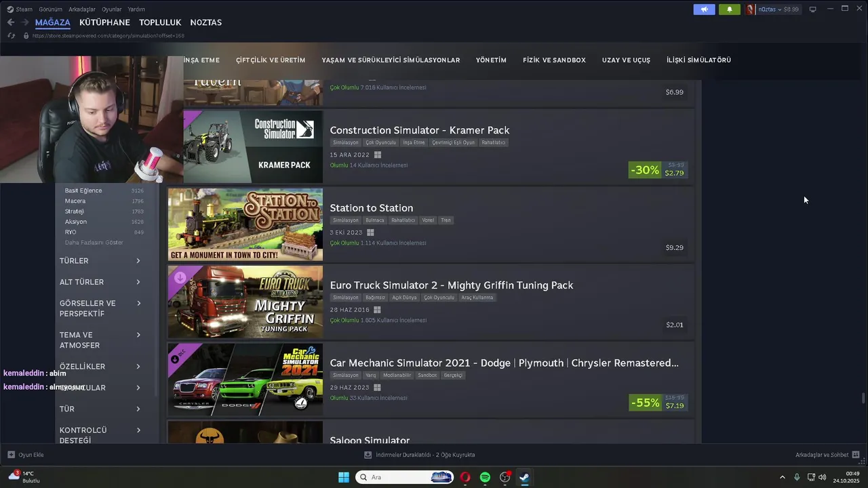This screenshot has height=488, width=868.
Task: Click the Steam taskbar icon
Action: (524, 477)
